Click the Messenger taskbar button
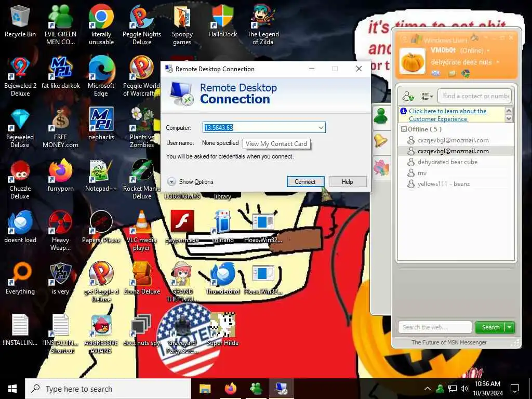The image size is (532, 399). point(256,389)
